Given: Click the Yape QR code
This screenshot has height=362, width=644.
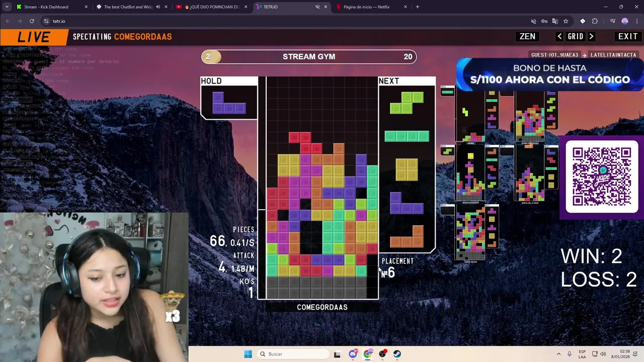Looking at the screenshot, I should pos(602,176).
